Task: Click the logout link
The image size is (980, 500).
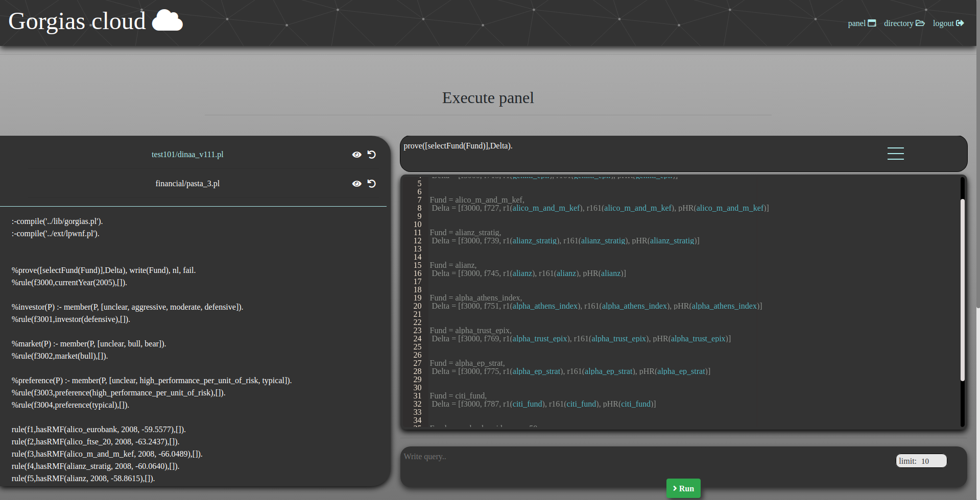Action: (x=948, y=23)
